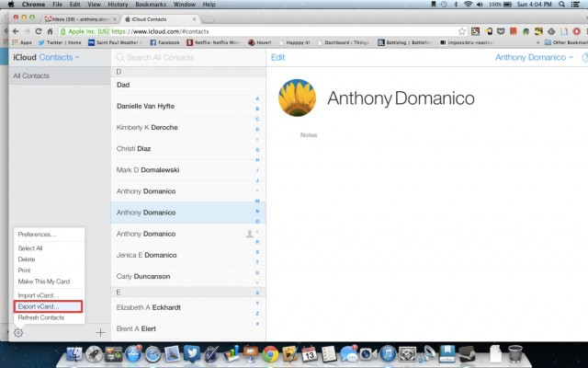Open Safari compass in the Dock
This screenshot has height=368, width=588.
tap(153, 354)
